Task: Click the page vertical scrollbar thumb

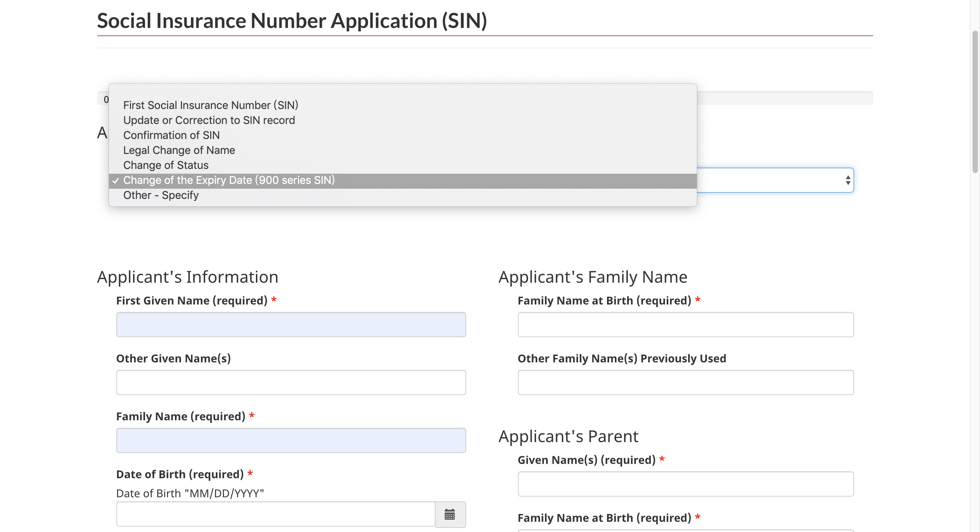Action: click(975, 102)
